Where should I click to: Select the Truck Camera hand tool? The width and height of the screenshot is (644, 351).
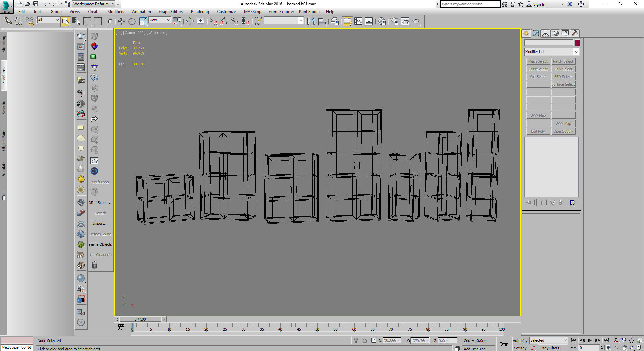[x=624, y=348]
